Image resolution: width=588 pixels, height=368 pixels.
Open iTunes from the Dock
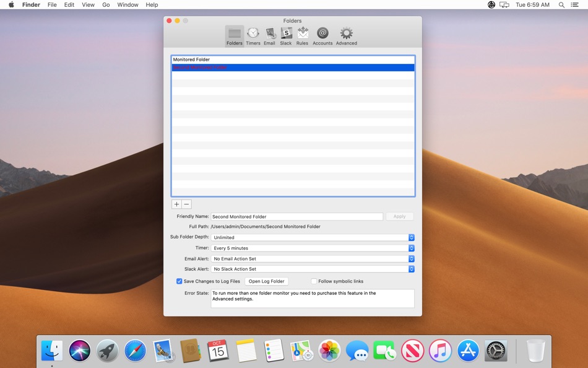[x=440, y=351]
